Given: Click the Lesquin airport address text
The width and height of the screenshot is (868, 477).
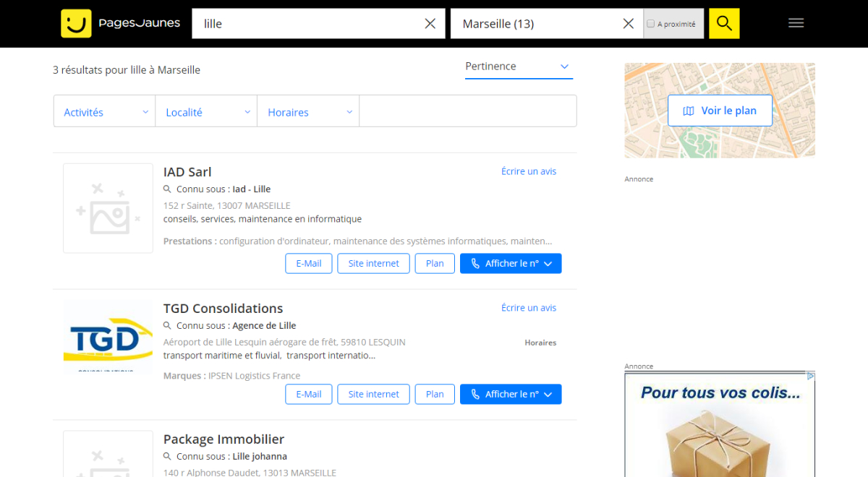Looking at the screenshot, I should click(x=284, y=343).
